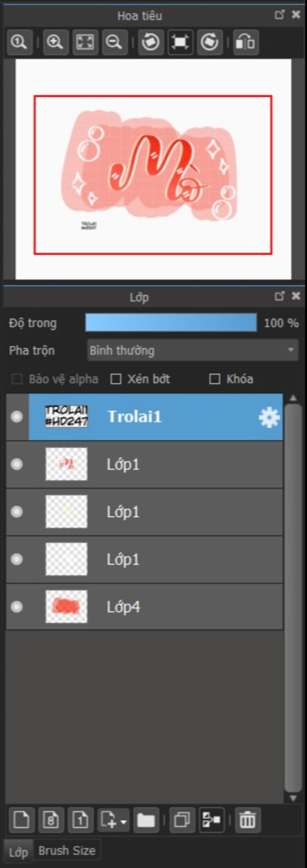The height and width of the screenshot is (868, 307).
Task: Expand the add-layer-type dropdown arrow
Action: click(123, 821)
